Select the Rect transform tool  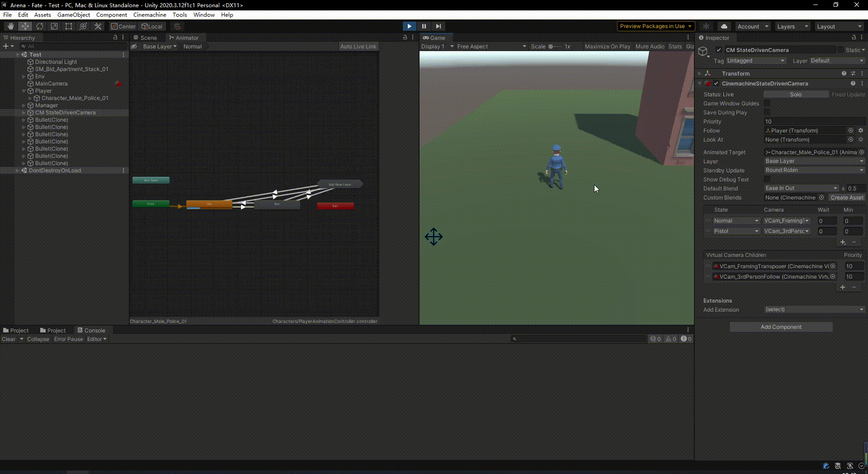click(69, 26)
